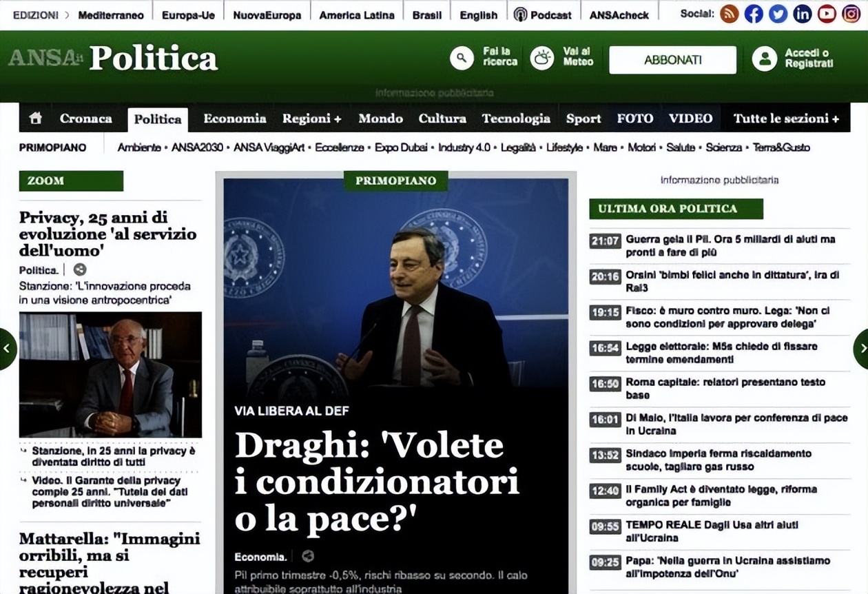Viewport: 868px width, 594px height.
Task: Select the Politica section tab
Action: coord(158,119)
